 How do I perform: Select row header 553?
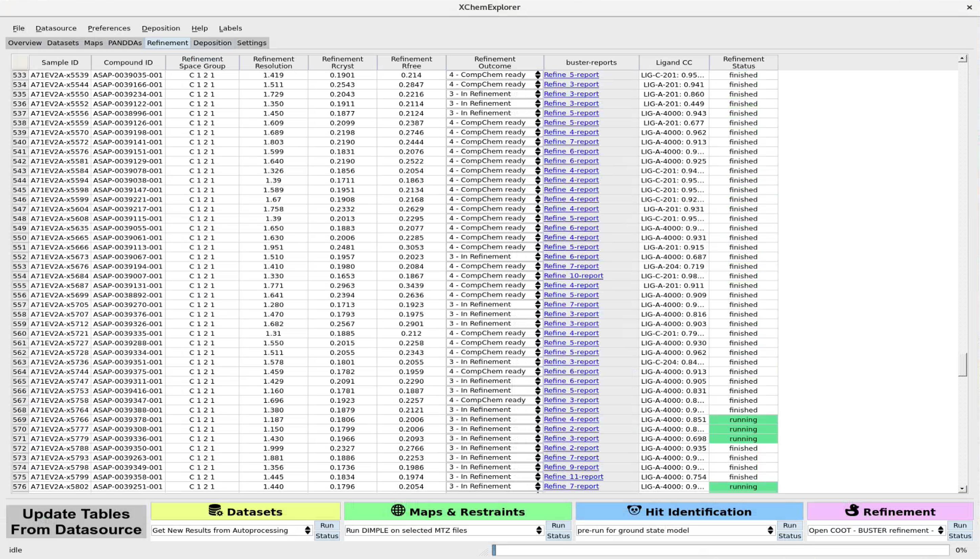pyautogui.click(x=20, y=266)
